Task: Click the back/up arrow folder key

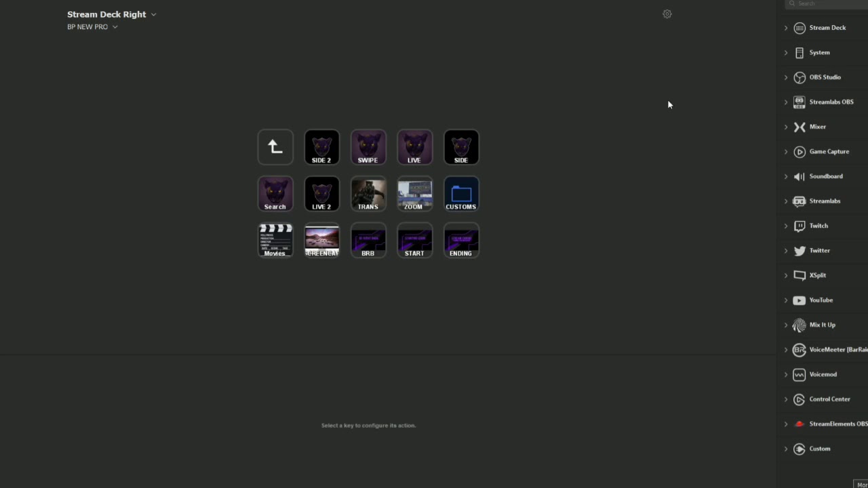Action: [275, 147]
